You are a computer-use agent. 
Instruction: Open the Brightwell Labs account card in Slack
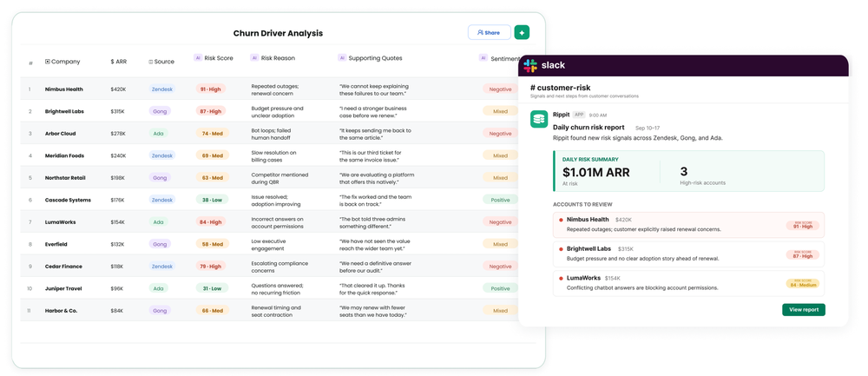[x=688, y=254]
